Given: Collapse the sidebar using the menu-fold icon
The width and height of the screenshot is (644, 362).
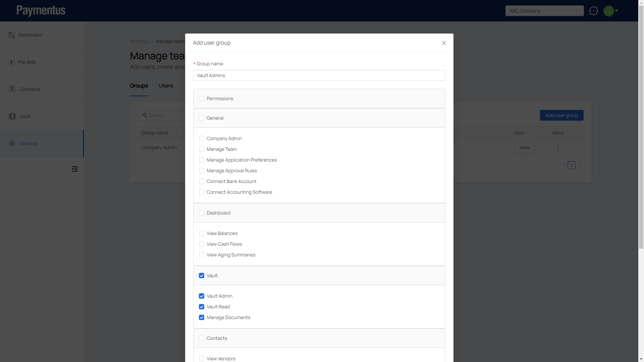Looking at the screenshot, I should coord(74,169).
